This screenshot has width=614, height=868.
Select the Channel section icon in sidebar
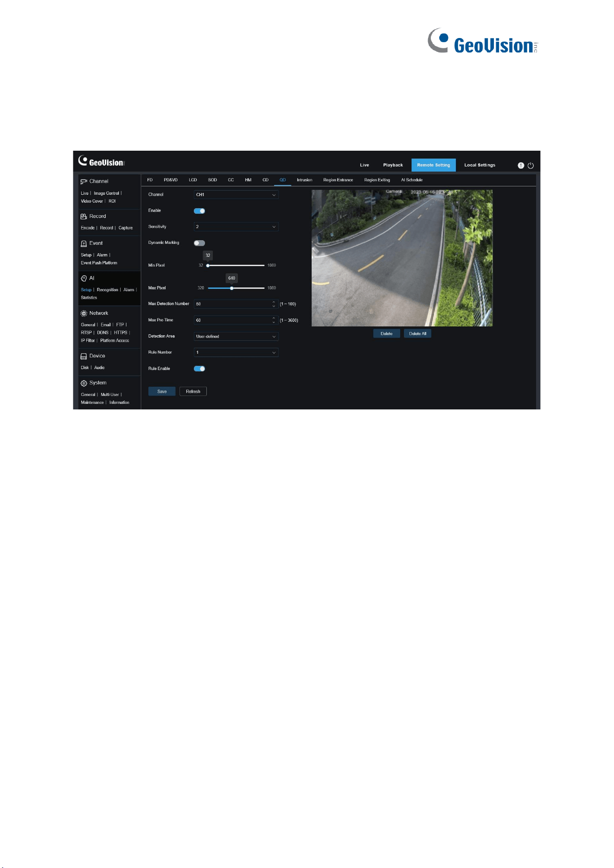pos(83,182)
